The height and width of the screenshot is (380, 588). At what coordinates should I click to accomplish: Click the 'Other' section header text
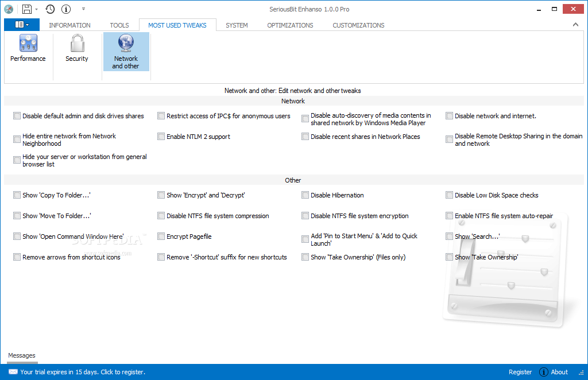click(x=293, y=180)
